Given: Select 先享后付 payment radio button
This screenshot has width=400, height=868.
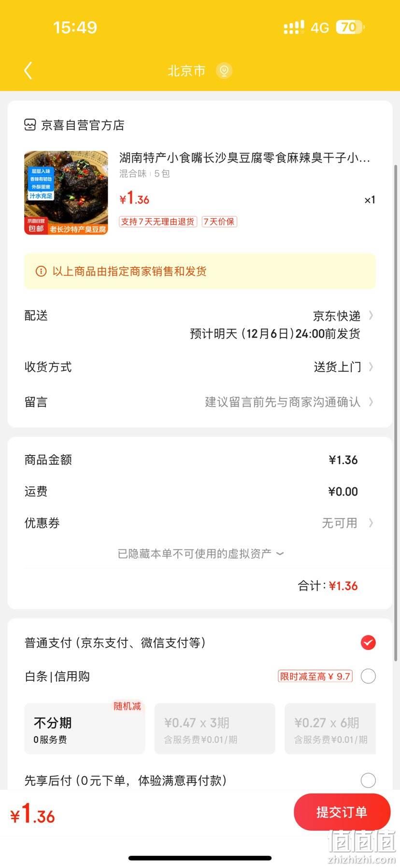Looking at the screenshot, I should point(368,780).
